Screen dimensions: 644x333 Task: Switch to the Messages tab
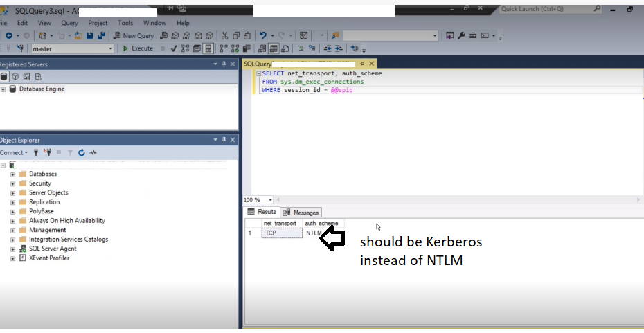point(301,213)
